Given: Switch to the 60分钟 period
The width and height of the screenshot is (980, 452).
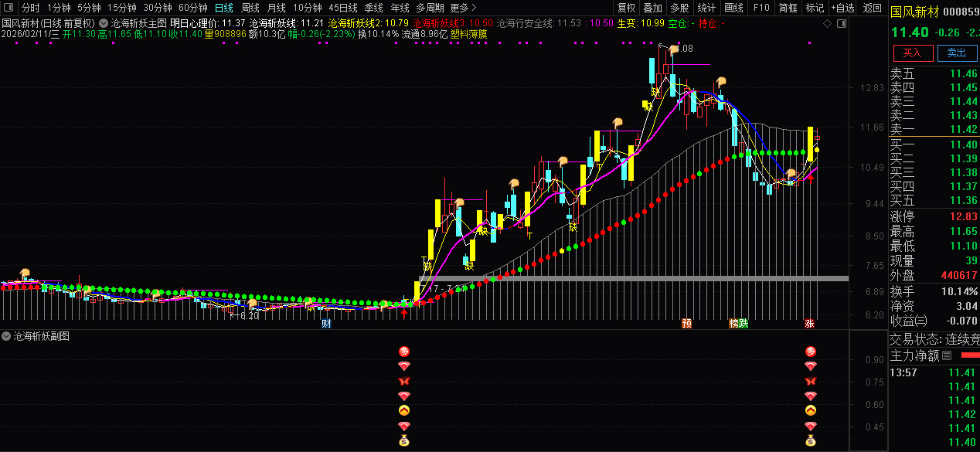Looking at the screenshot, I should (193, 8).
